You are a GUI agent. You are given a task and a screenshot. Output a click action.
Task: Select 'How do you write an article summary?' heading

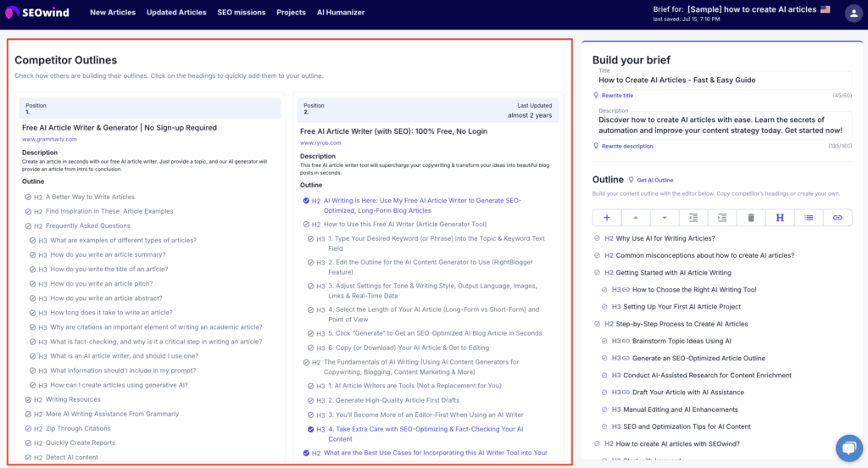click(x=108, y=254)
